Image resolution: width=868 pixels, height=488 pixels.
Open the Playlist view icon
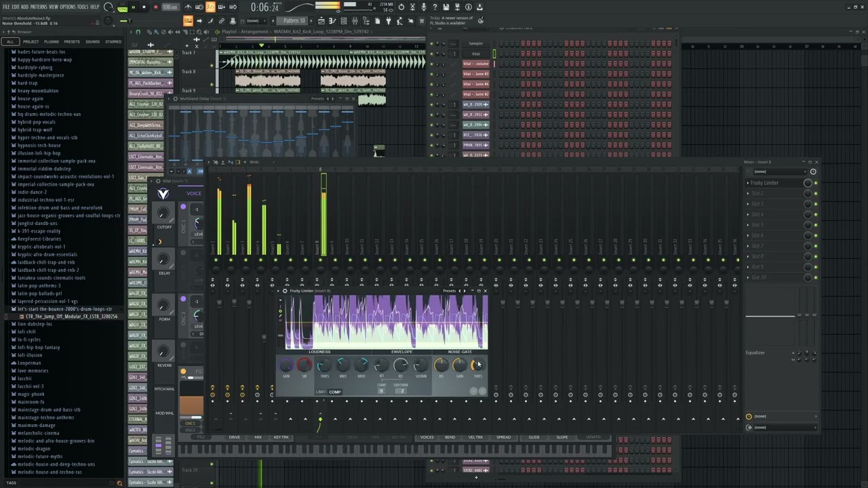320,20
